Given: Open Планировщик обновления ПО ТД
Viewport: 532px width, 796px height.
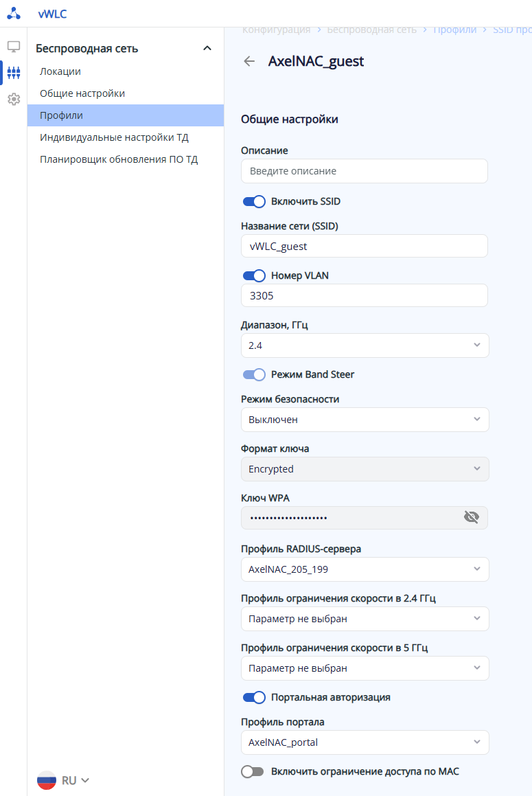Looking at the screenshot, I should [119, 159].
